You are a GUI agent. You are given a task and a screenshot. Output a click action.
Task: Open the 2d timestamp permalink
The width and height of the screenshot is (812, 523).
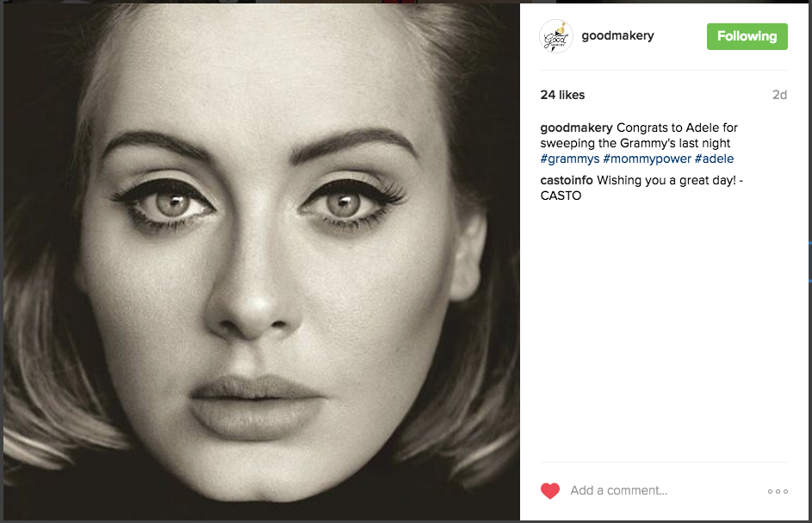click(779, 95)
